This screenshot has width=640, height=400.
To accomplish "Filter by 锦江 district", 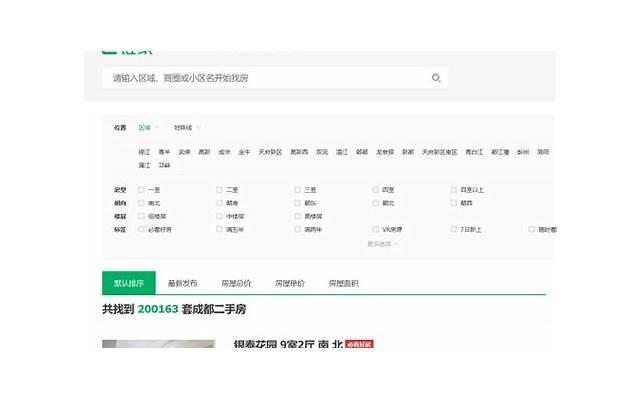I will click(x=144, y=152).
